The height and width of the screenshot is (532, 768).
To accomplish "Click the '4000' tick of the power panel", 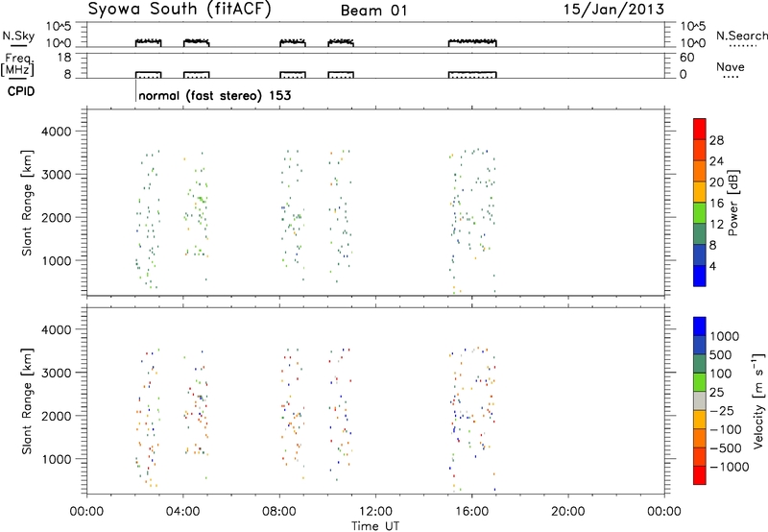I will (57, 132).
